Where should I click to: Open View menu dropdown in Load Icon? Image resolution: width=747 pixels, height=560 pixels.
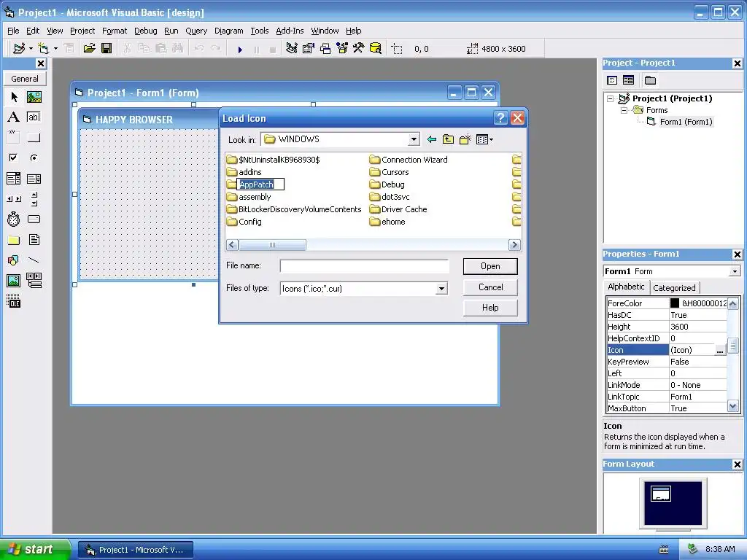[484, 139]
